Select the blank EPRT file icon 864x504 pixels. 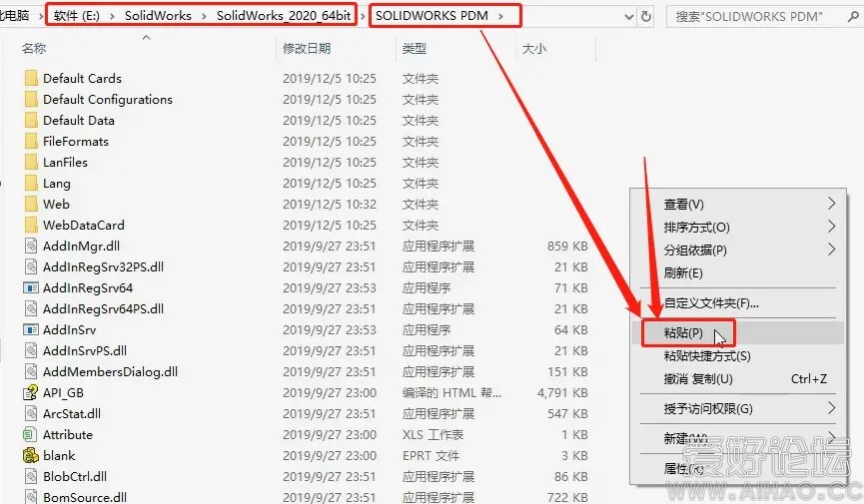30,456
